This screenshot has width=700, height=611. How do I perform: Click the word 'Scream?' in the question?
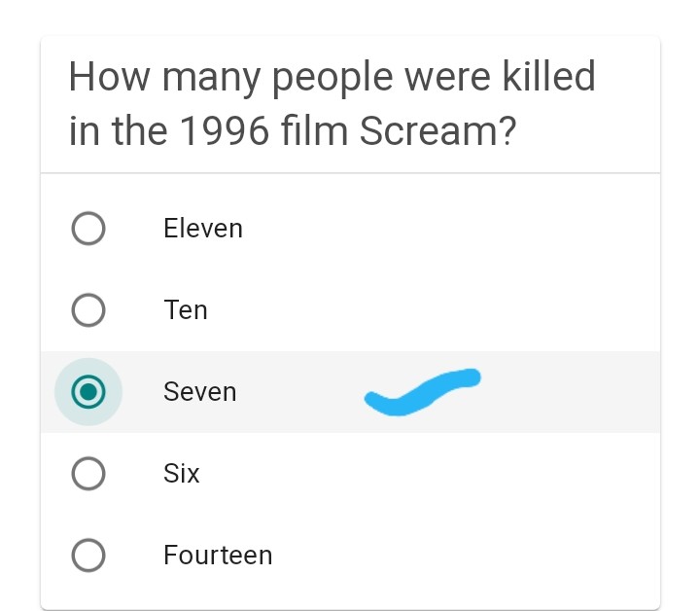[x=437, y=132]
